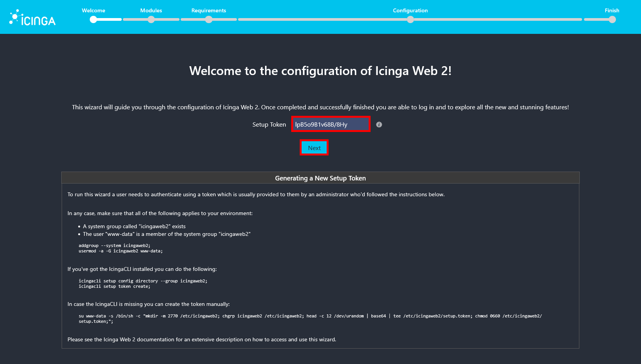The image size is (641, 364).
Task: Click the Icinga star emblem in the logo
Action: coord(14,17)
